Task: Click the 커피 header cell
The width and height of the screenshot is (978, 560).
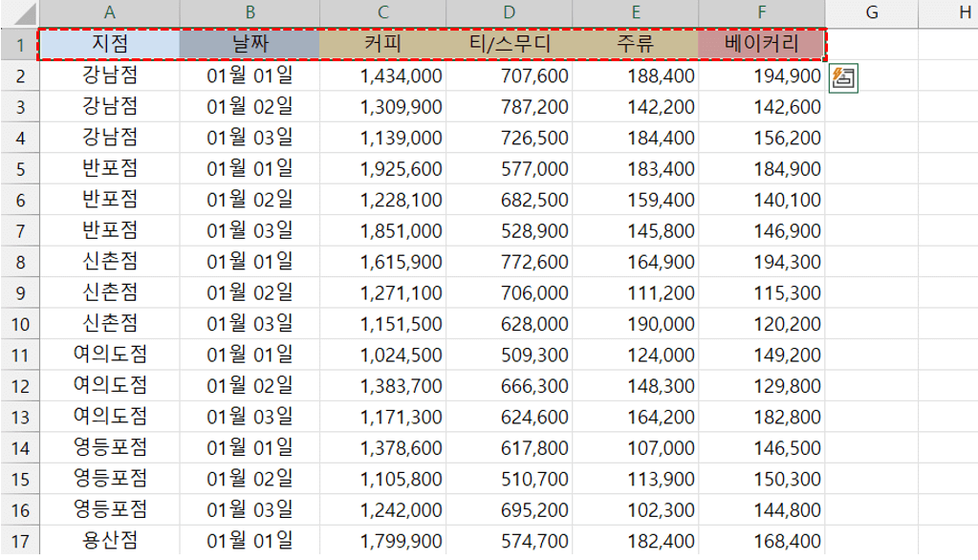Action: [x=382, y=44]
